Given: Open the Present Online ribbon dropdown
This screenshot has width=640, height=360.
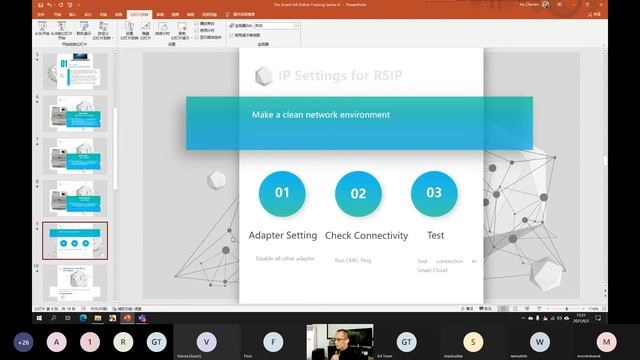Looking at the screenshot, I should point(84,30).
